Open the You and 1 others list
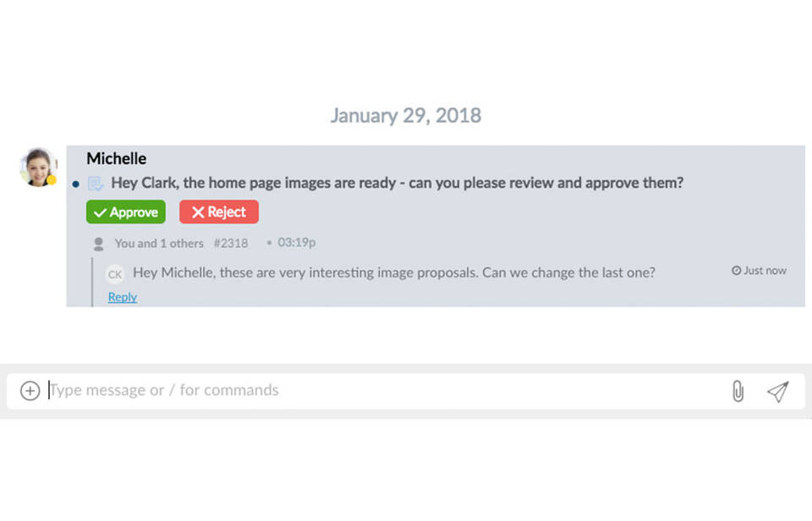This screenshot has height=521, width=812. 159,244
